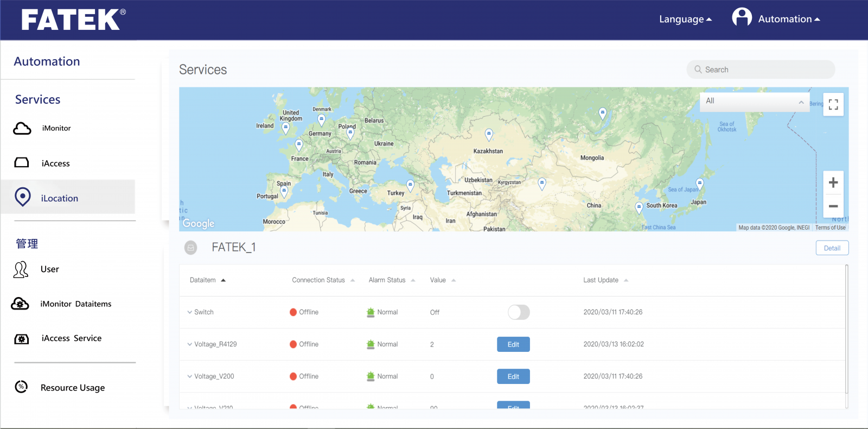Zoom in on the map
This screenshot has height=429, width=868.
[833, 183]
